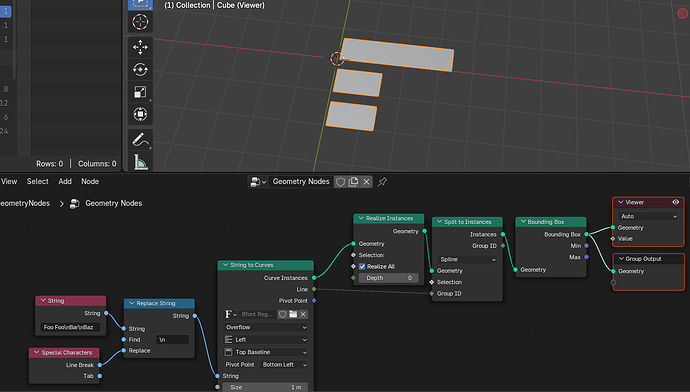Toggle Realize All checkbox
The width and height of the screenshot is (690, 392).
pyautogui.click(x=362, y=267)
